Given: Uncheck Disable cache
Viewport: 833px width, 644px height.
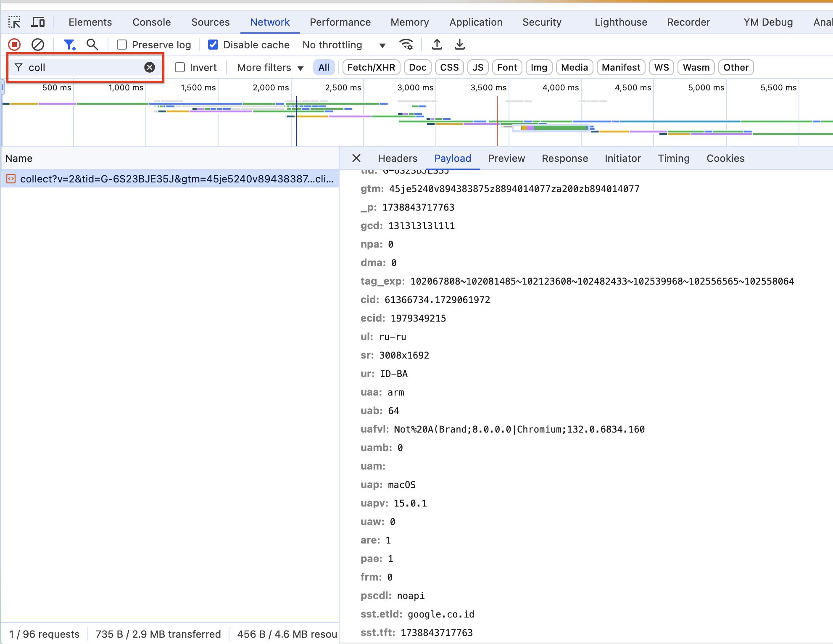Looking at the screenshot, I should click(x=213, y=45).
